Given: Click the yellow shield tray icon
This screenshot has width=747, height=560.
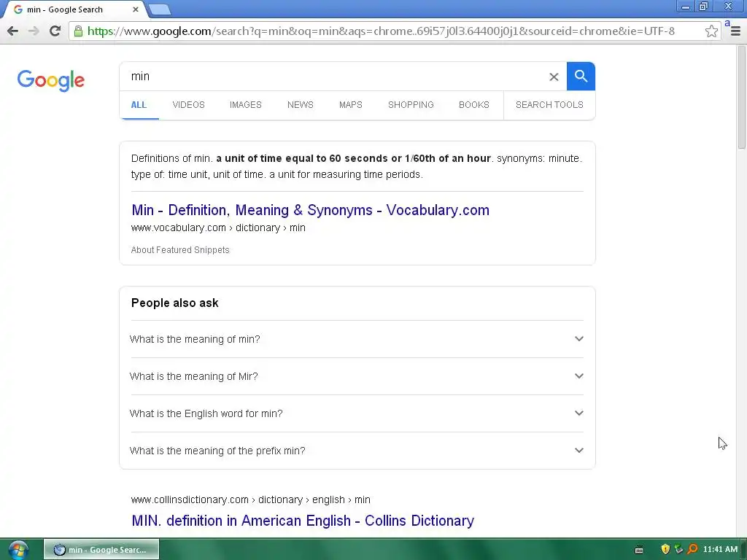Looking at the screenshot, I should (665, 549).
